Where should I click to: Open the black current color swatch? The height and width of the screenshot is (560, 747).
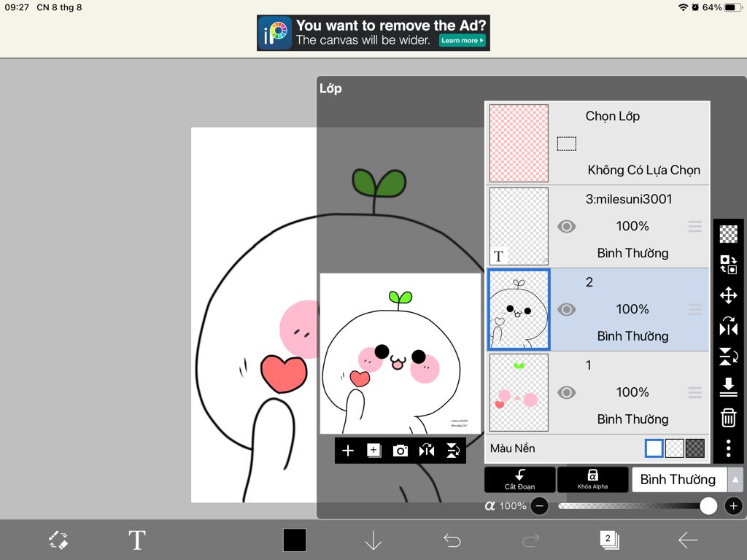pos(295,540)
